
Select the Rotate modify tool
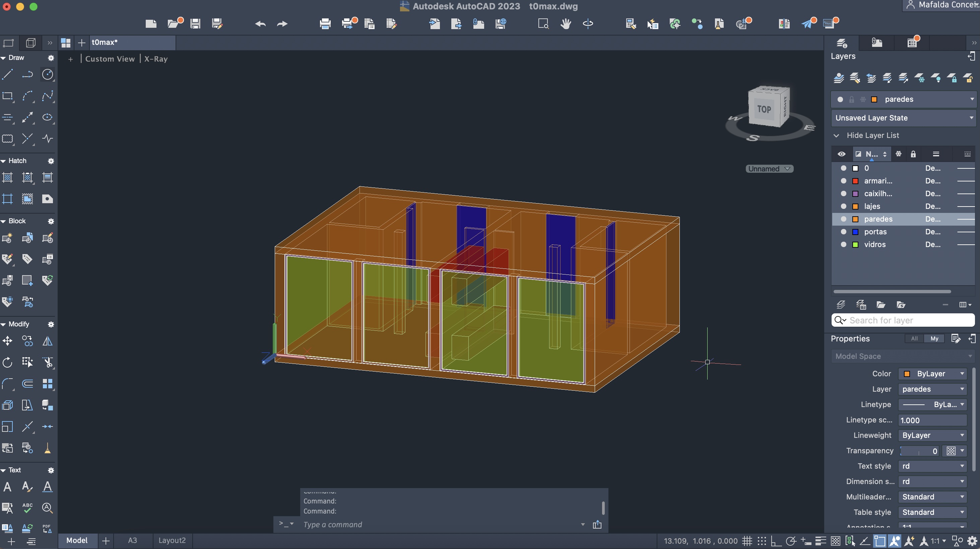[8, 362]
